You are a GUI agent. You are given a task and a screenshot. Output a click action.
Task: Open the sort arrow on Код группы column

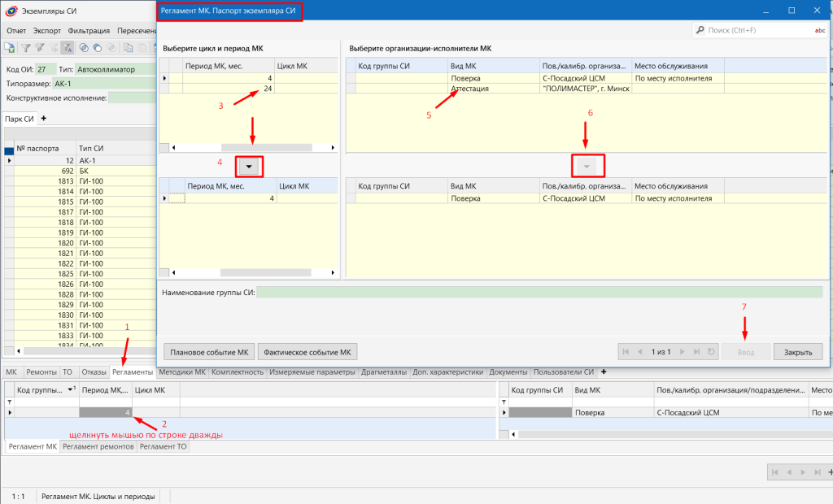click(x=71, y=390)
